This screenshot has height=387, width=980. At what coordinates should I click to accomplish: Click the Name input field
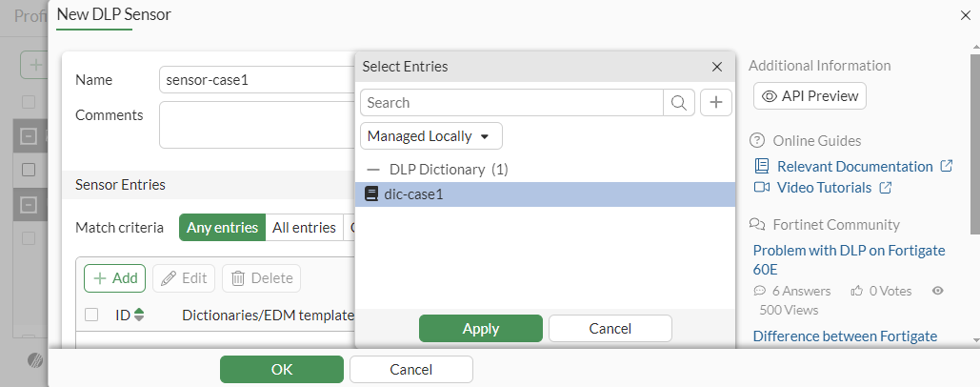(257, 80)
